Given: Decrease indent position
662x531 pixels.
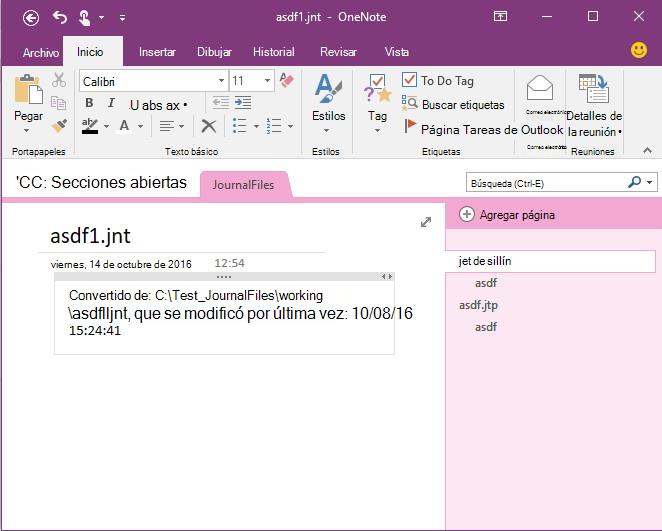Looking at the screenshot, I should (220, 103).
